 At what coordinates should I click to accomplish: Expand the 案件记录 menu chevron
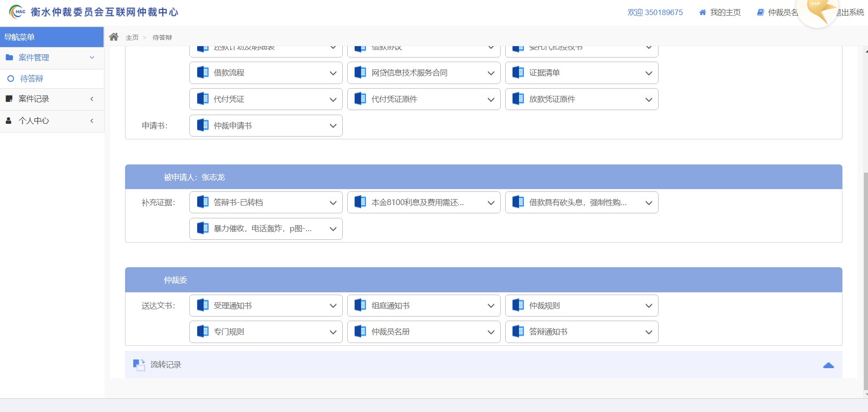(x=92, y=99)
